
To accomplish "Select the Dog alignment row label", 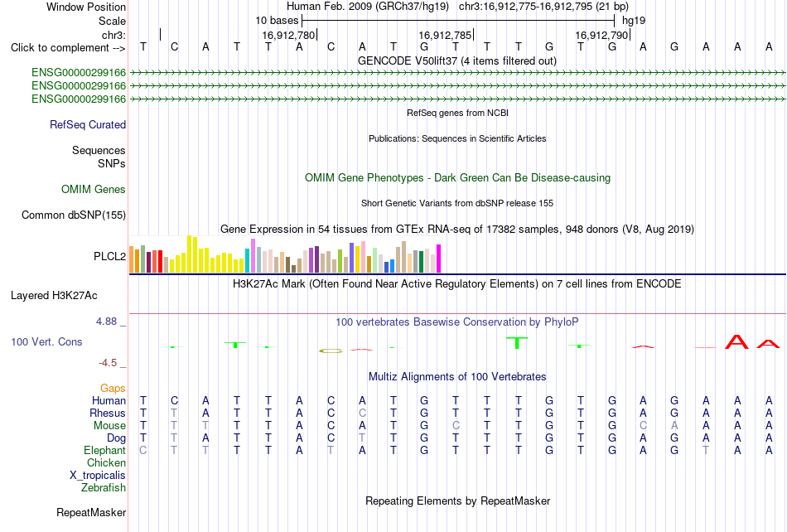I will click(x=116, y=438).
